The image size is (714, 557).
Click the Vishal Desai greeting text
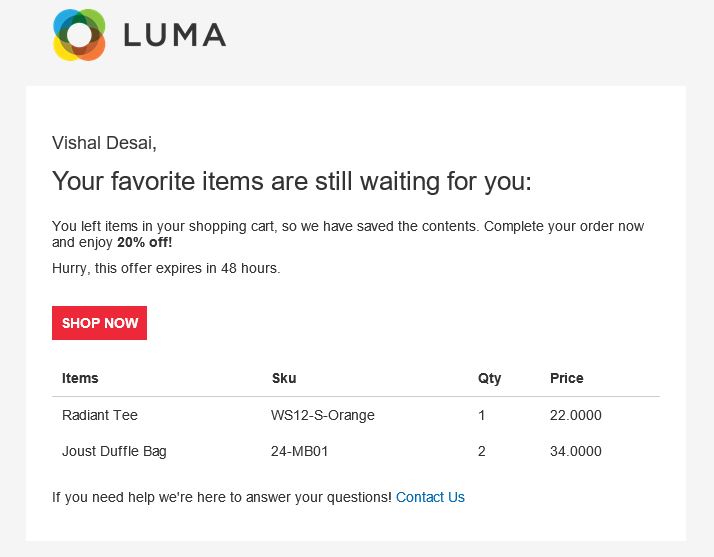coord(104,143)
